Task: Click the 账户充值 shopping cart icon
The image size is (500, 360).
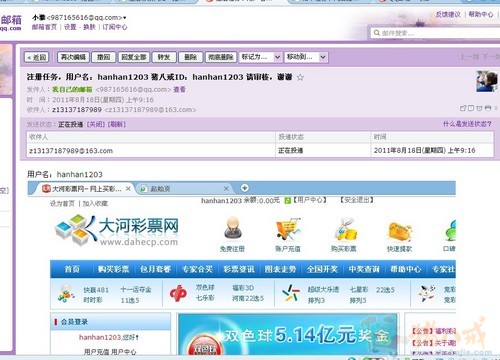Action: point(288,229)
